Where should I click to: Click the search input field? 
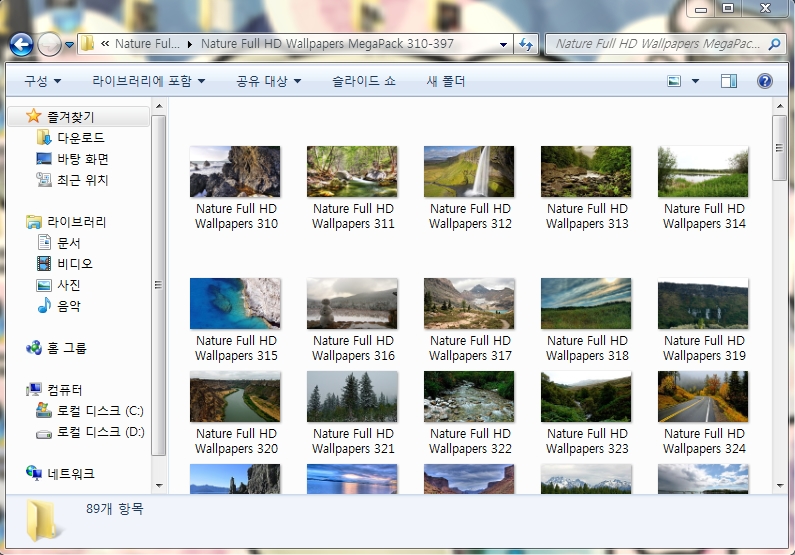tap(655, 44)
